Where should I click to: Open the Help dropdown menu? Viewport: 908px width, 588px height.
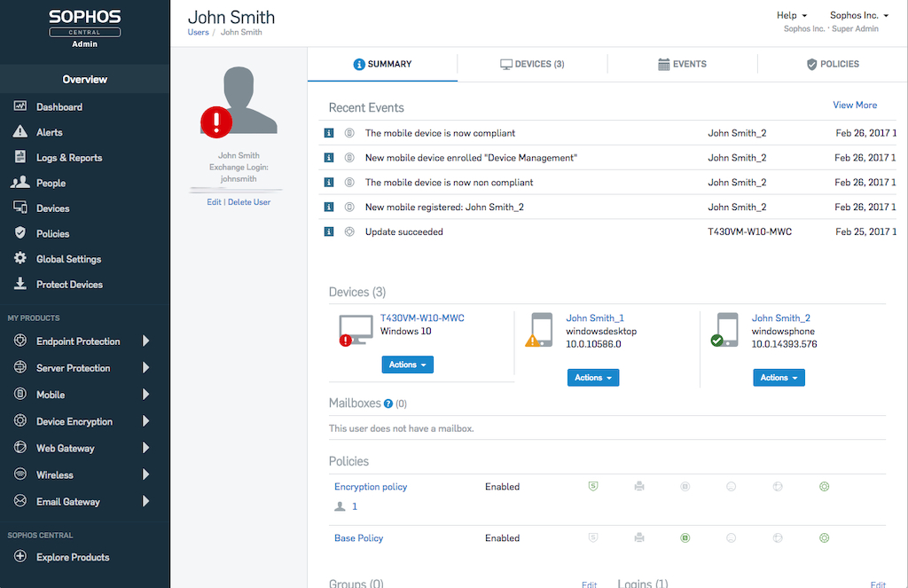pos(792,15)
